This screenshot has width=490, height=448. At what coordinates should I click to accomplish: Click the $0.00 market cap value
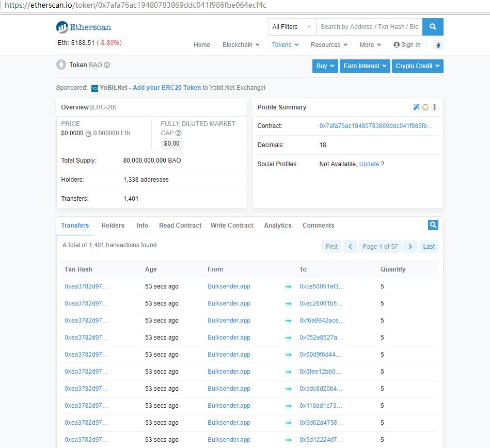pyautogui.click(x=171, y=143)
